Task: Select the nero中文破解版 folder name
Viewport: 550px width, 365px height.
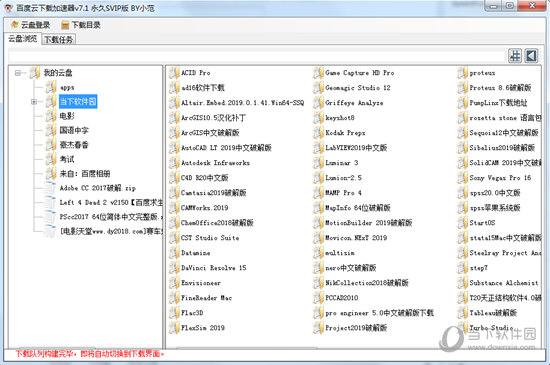Action: coord(351,268)
